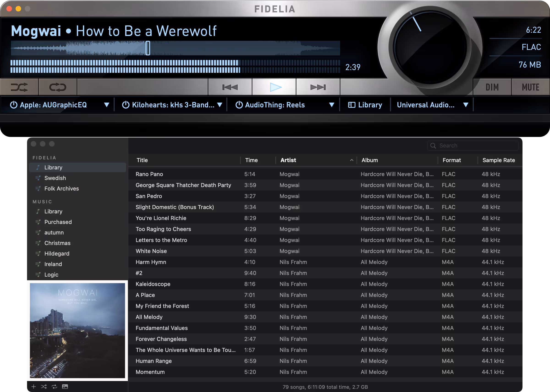Screen dimensions: 550x392
Task: Click the Library panel icon in player bar
Action: point(352,105)
